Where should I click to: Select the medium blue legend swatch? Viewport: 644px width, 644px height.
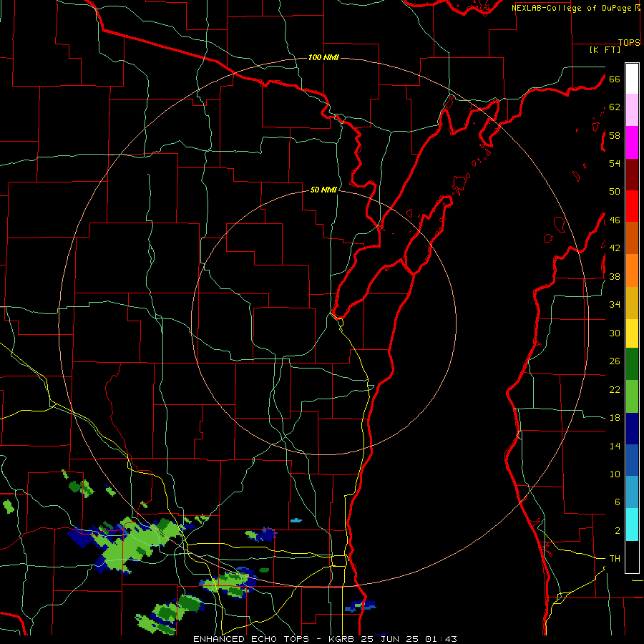632,460
